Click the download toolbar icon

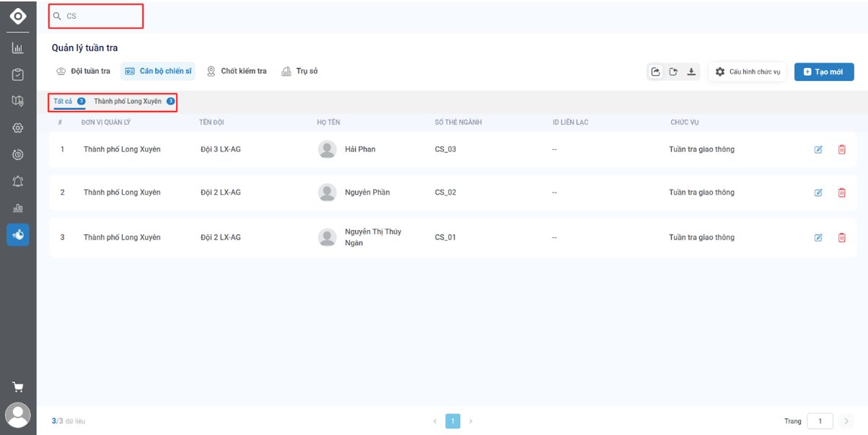coord(691,71)
